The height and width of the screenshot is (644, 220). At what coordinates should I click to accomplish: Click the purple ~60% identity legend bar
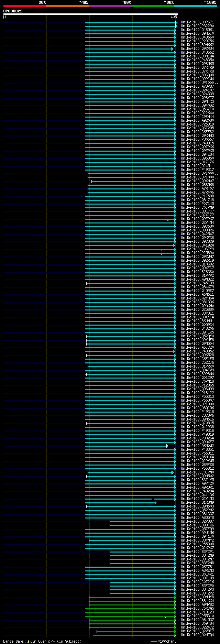(x=110, y=6)
